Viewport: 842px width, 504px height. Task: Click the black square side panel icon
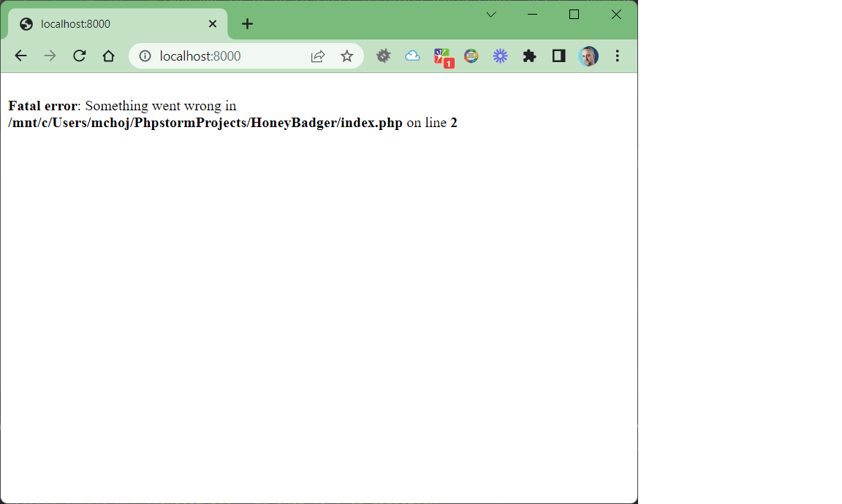click(x=558, y=56)
